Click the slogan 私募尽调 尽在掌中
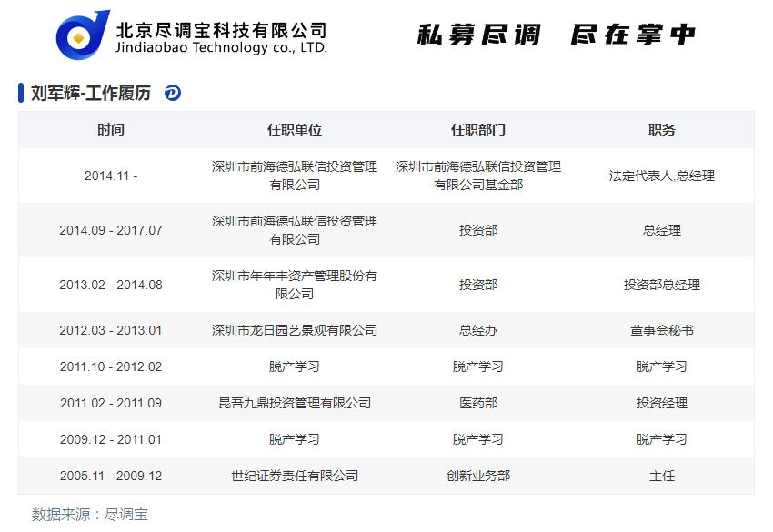Image resolution: width=773 pixels, height=532 pixels. [556, 35]
